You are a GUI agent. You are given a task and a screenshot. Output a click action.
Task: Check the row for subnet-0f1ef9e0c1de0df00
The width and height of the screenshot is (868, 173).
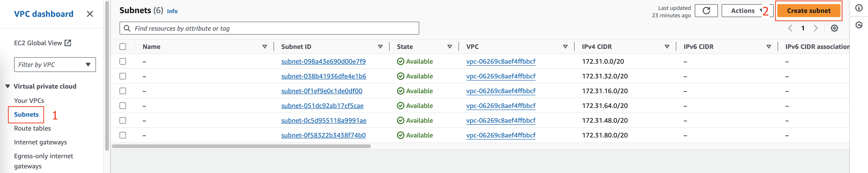click(x=123, y=91)
